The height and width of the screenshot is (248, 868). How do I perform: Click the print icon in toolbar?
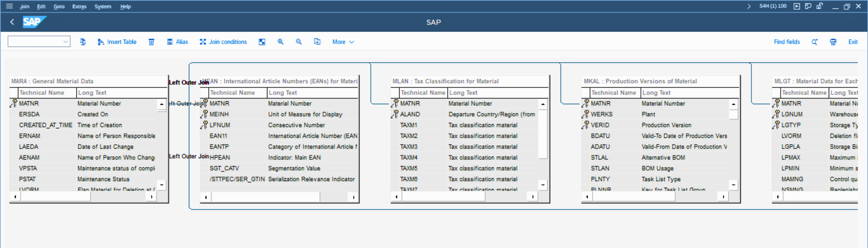(833, 42)
